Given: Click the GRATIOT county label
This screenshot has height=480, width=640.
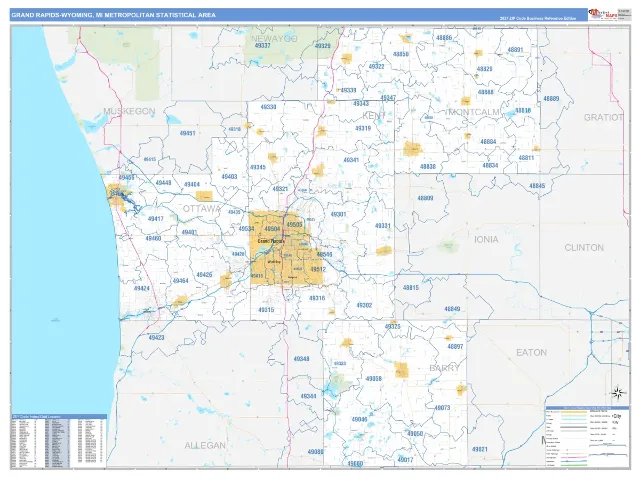Looking at the screenshot, I should click(x=603, y=118).
